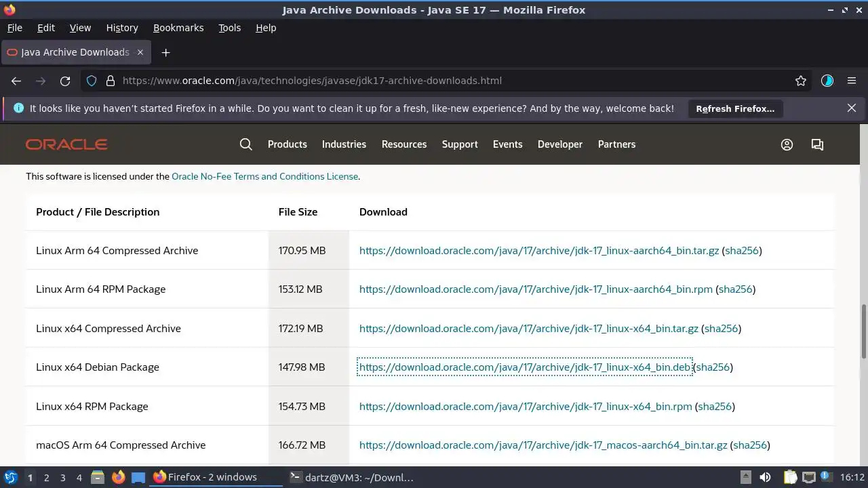Open sha256 for Linux x64 Debian Package
Screen dimensions: 868x488
713,367
